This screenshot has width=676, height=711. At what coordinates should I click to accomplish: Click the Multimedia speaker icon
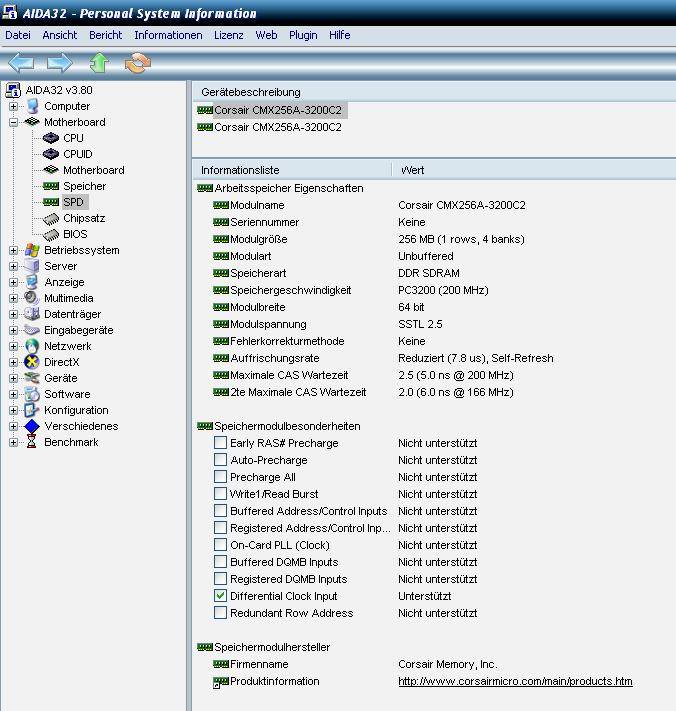tap(32, 298)
